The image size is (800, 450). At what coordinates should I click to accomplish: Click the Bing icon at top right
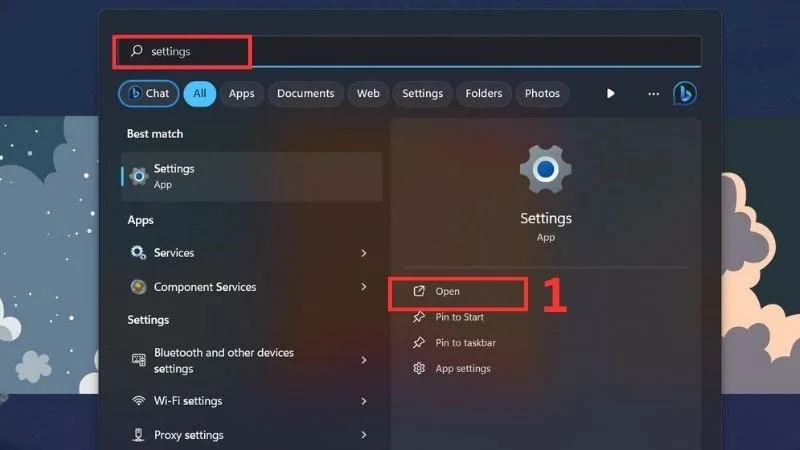[684, 93]
